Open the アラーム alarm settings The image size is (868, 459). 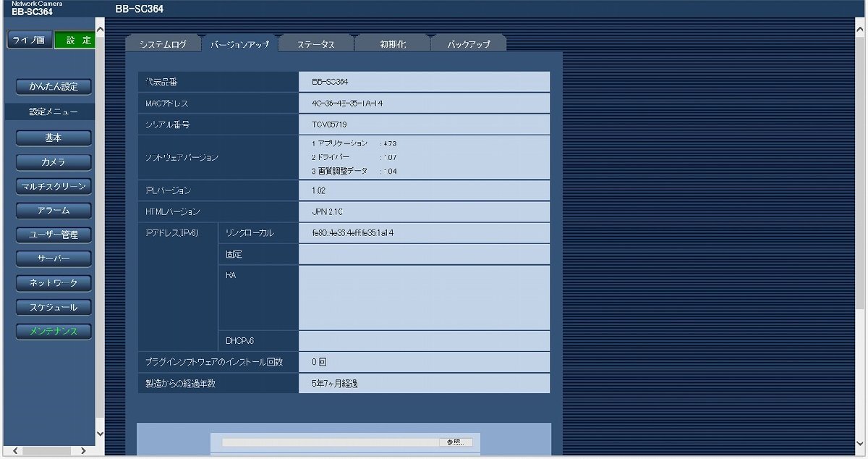point(54,211)
